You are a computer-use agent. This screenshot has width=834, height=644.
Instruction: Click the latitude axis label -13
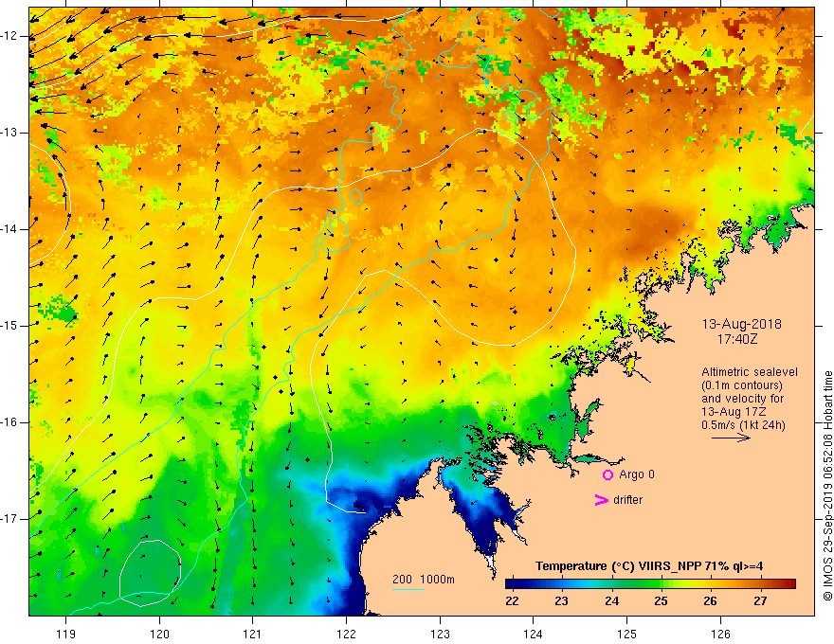coord(9,133)
